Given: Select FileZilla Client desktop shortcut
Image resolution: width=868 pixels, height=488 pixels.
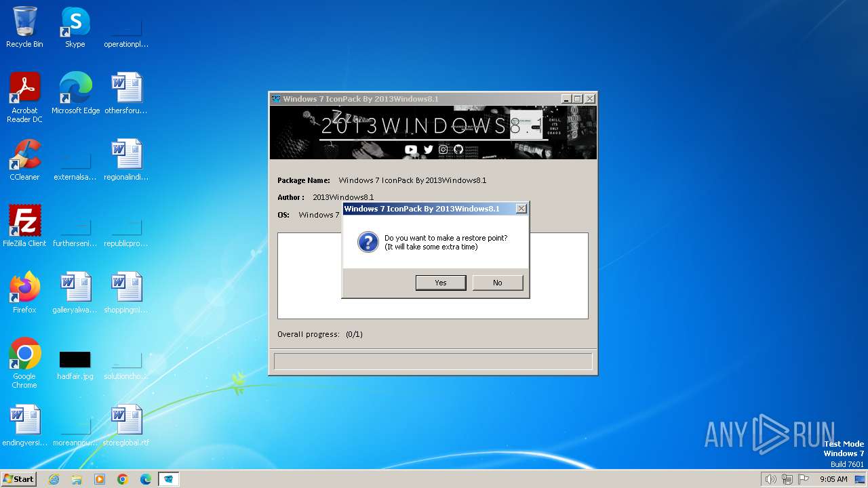Looking at the screenshot, I should [24, 226].
